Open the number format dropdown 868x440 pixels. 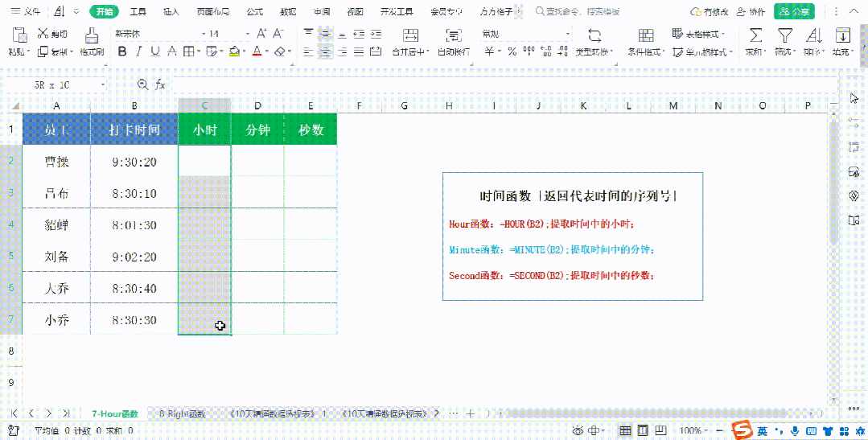(x=567, y=35)
